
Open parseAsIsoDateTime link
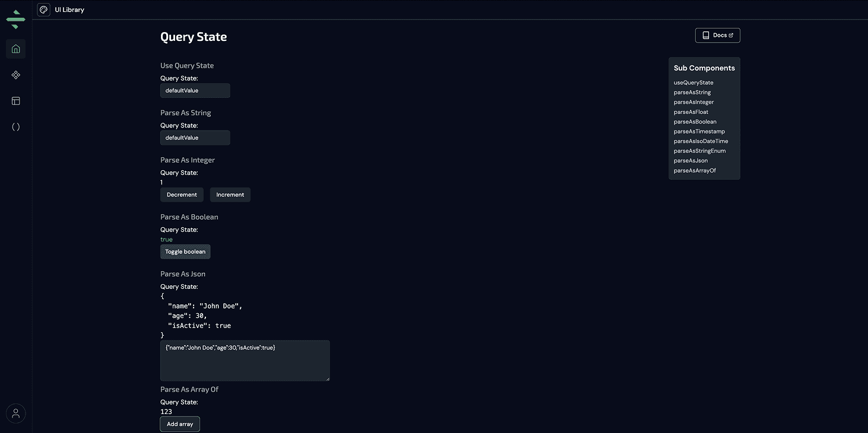[701, 141]
